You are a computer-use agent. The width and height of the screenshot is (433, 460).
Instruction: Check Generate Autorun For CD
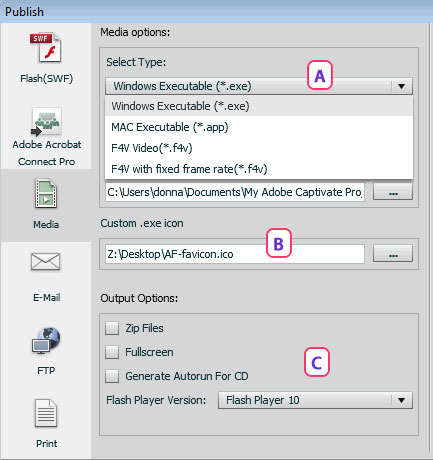tap(112, 376)
